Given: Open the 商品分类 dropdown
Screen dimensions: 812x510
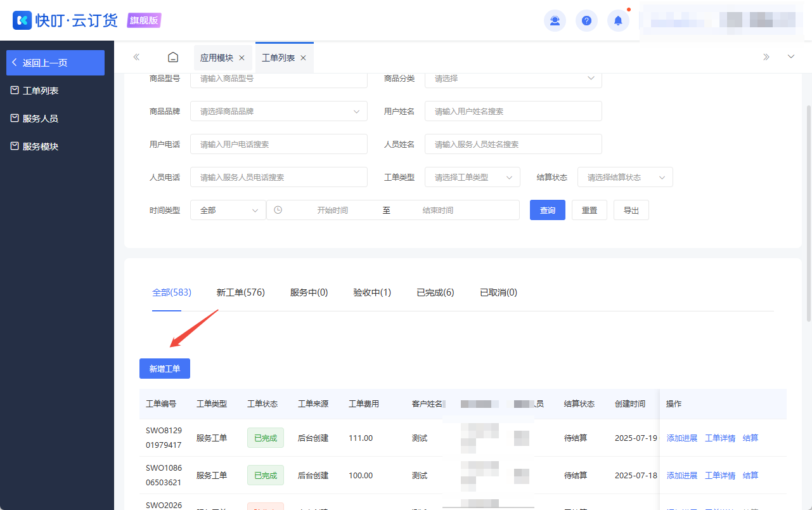Looking at the screenshot, I should 513,79.
